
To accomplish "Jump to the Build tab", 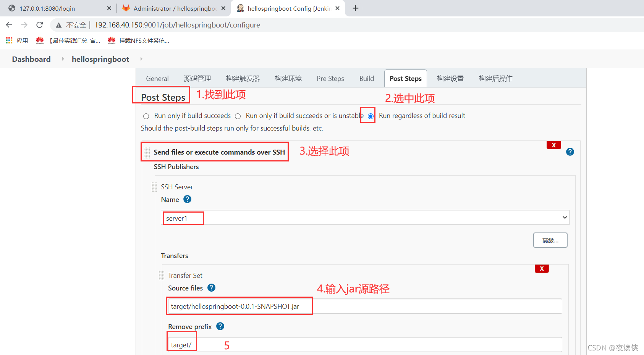I will point(367,78).
